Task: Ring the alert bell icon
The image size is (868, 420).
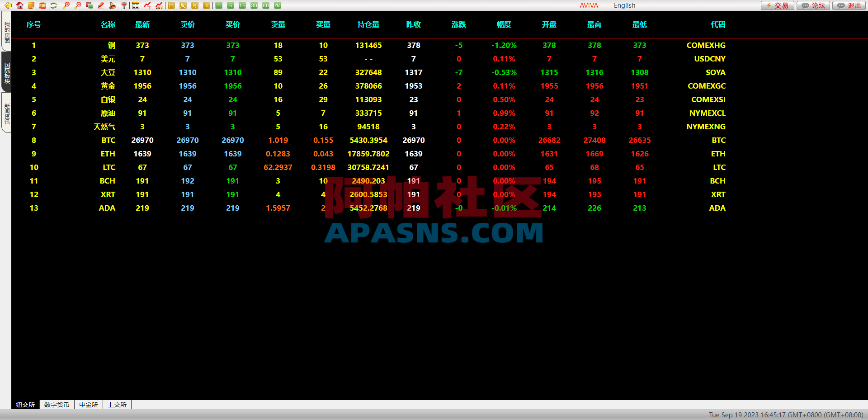Action: pyautogui.click(x=112, y=5)
